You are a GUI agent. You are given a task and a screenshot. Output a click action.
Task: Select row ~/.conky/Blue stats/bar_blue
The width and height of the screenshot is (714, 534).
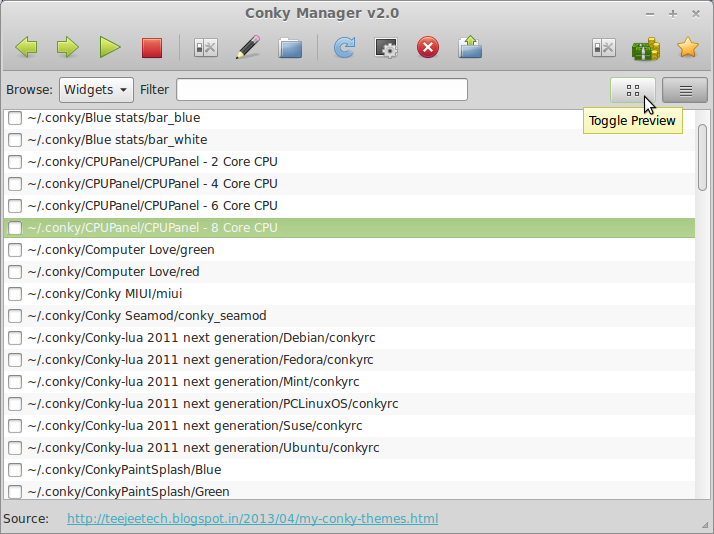tap(349, 118)
